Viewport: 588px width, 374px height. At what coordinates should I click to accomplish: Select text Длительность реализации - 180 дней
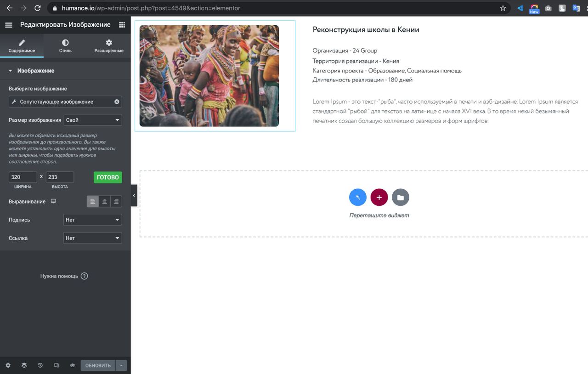tap(362, 80)
